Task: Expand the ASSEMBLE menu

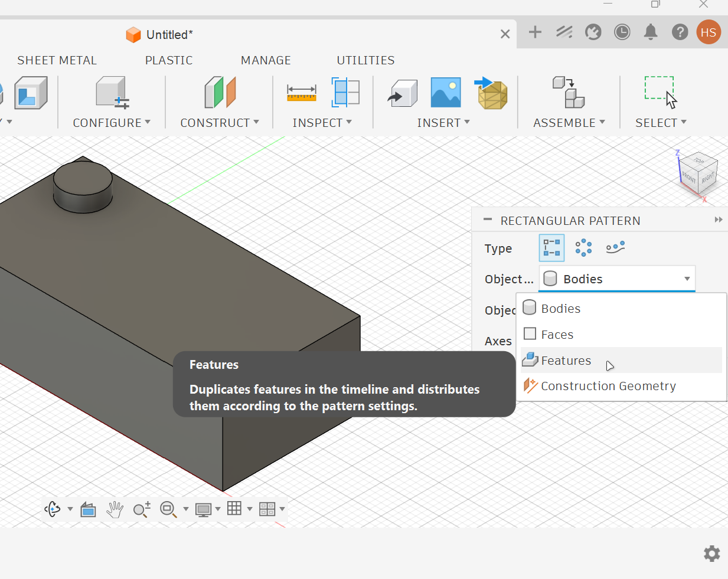Action: (x=569, y=123)
